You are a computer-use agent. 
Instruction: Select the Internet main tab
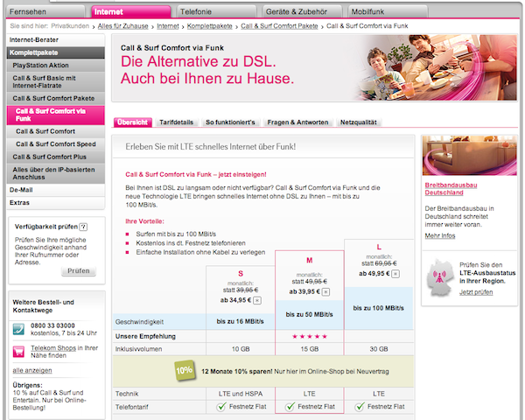point(131,11)
